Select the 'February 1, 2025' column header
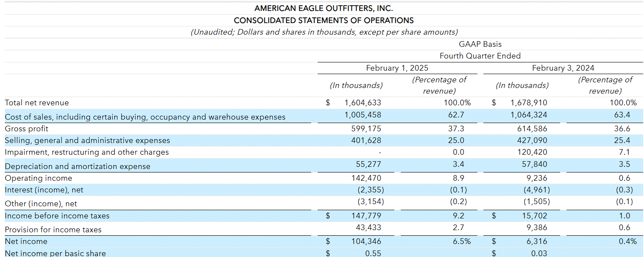Viewport: 644px width, 257px height. point(397,68)
